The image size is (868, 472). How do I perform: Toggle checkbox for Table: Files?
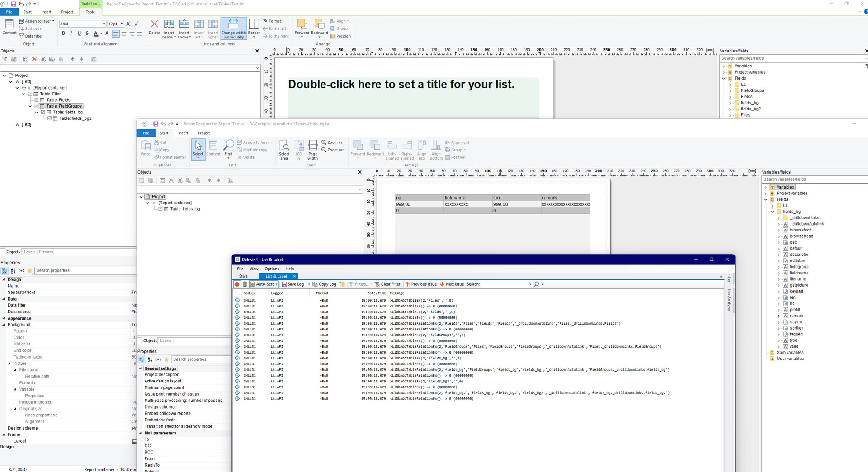tap(30, 94)
